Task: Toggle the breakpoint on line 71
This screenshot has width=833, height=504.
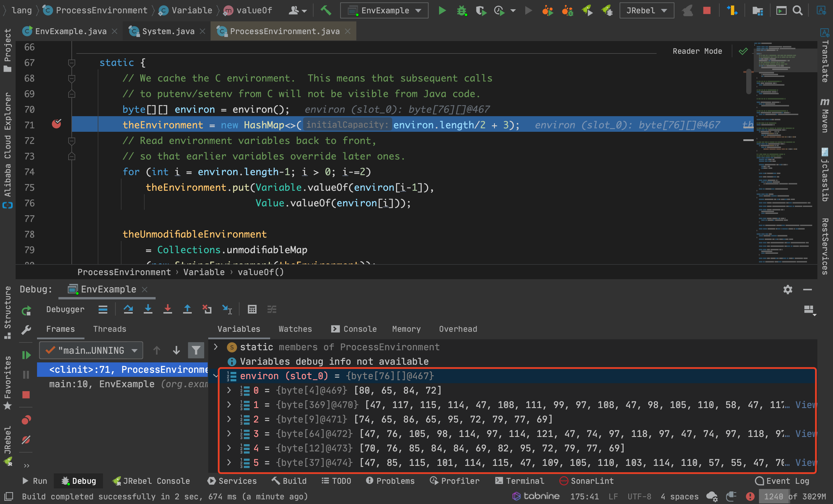Action: (56, 125)
